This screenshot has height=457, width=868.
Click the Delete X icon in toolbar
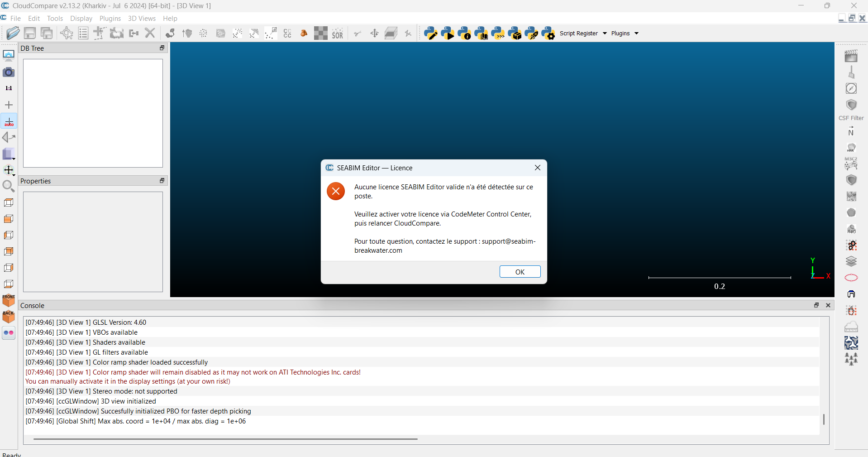point(150,33)
